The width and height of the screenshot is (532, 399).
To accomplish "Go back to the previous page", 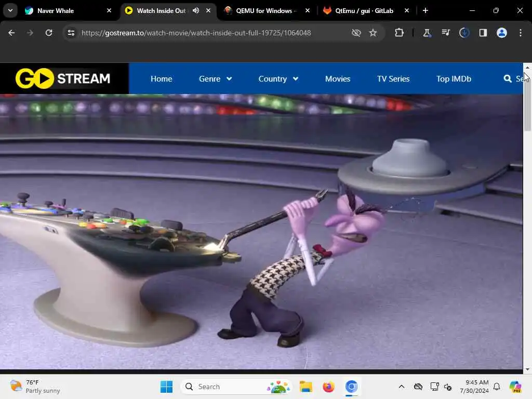I will (11, 33).
